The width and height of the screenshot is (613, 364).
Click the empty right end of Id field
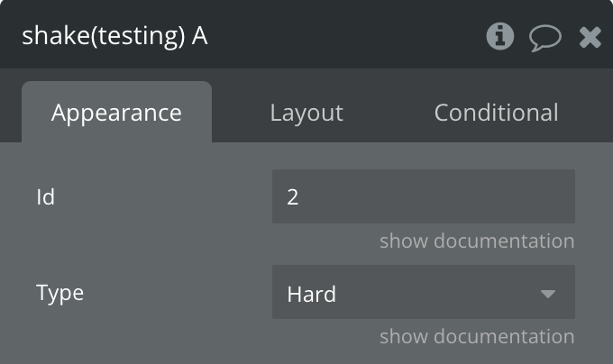(541, 196)
